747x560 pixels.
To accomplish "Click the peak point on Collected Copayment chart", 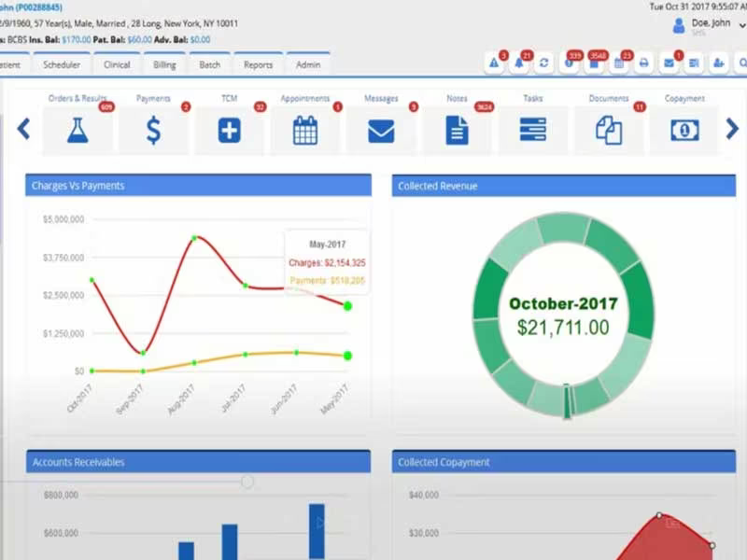I will point(659,515).
